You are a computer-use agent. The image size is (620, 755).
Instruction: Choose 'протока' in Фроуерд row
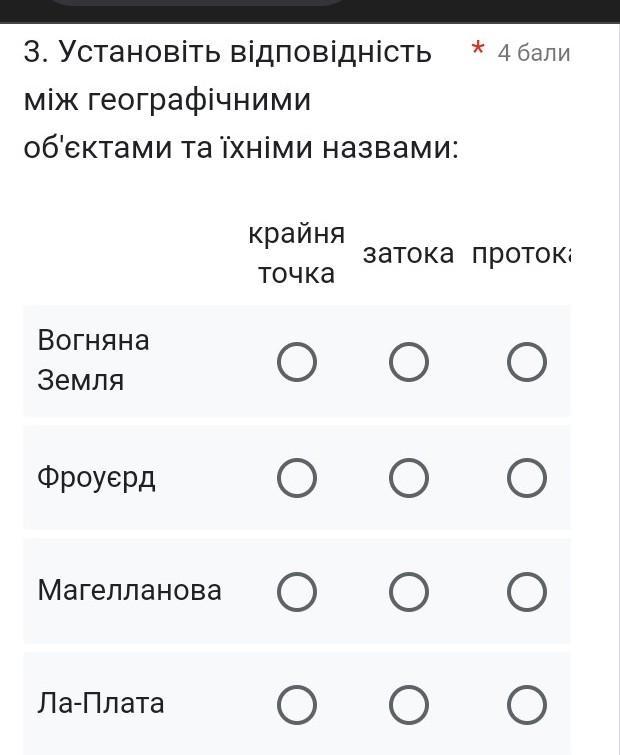(x=527, y=479)
